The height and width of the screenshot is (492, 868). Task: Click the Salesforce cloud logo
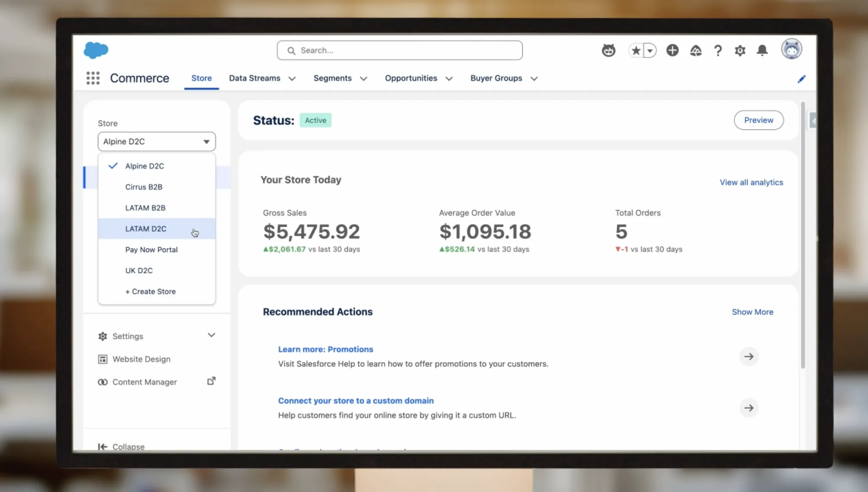[x=96, y=50]
